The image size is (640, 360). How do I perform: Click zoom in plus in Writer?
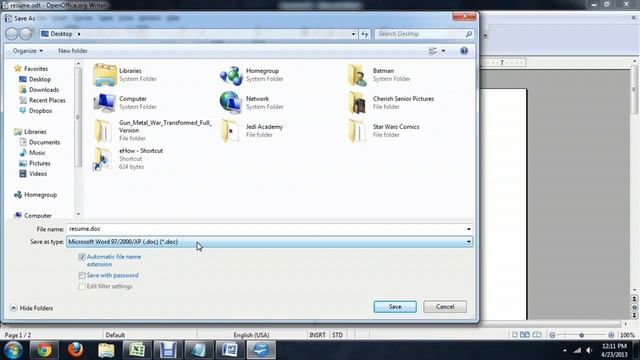click(x=611, y=335)
